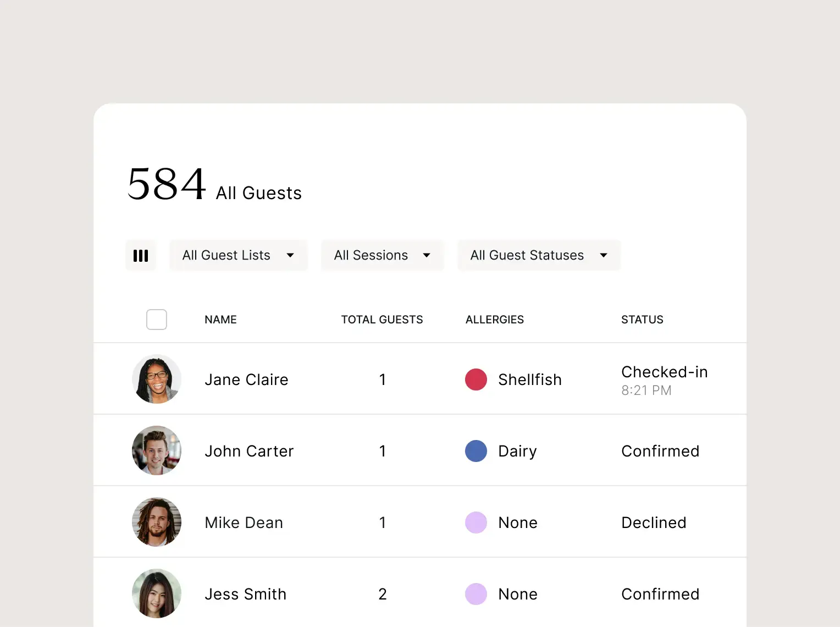Click the red Shellfish allergy dot
Screen dimensions: 840x627
click(x=476, y=380)
